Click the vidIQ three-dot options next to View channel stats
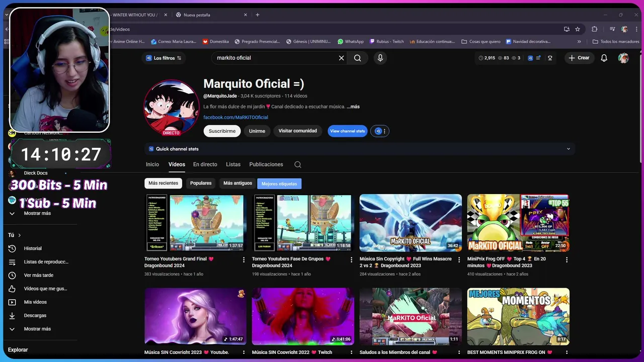 384,131
